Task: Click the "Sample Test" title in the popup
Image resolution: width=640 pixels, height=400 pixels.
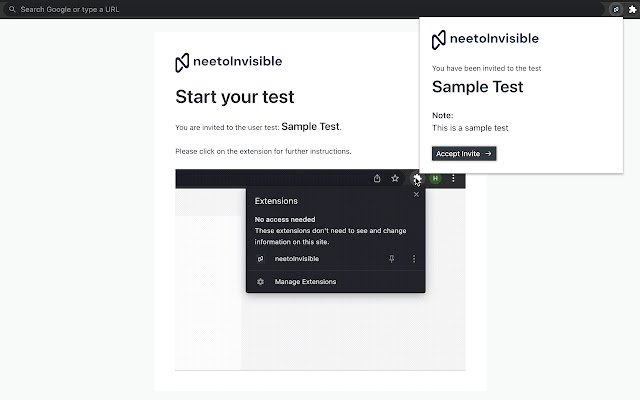Action: pyautogui.click(x=478, y=87)
